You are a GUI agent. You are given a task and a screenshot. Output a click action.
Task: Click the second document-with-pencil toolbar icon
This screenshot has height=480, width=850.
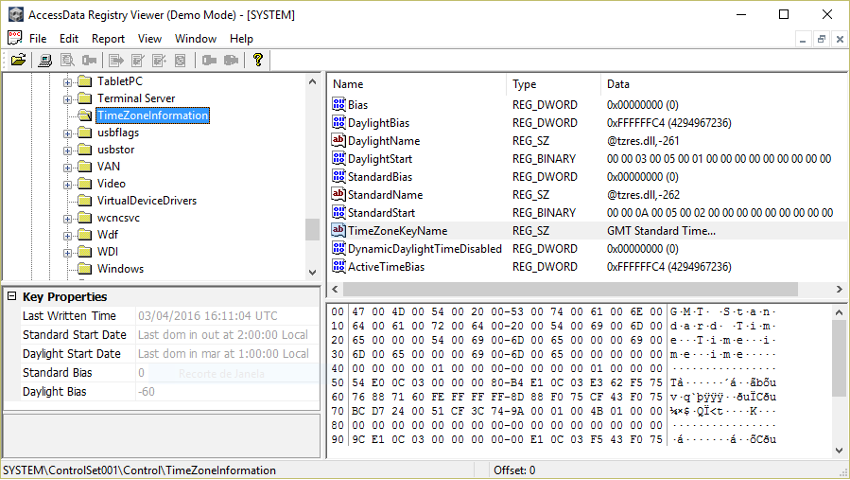(x=159, y=60)
